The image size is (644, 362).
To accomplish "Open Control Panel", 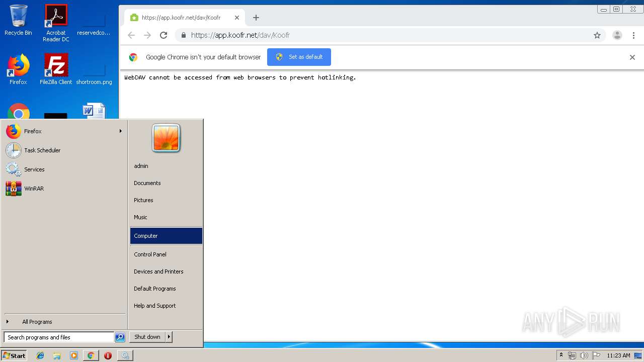I will coord(166,254).
